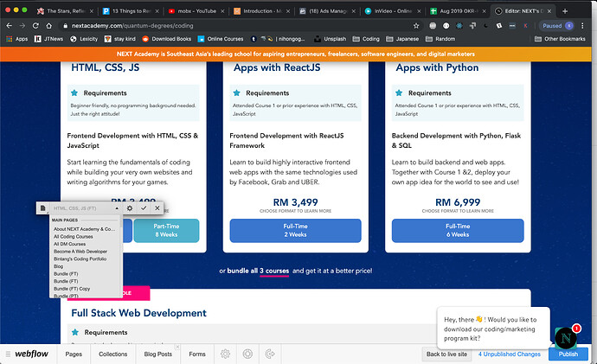This screenshot has height=364, width=597.
Task: Open the Random bookmarks folder
Action: [x=440, y=39]
